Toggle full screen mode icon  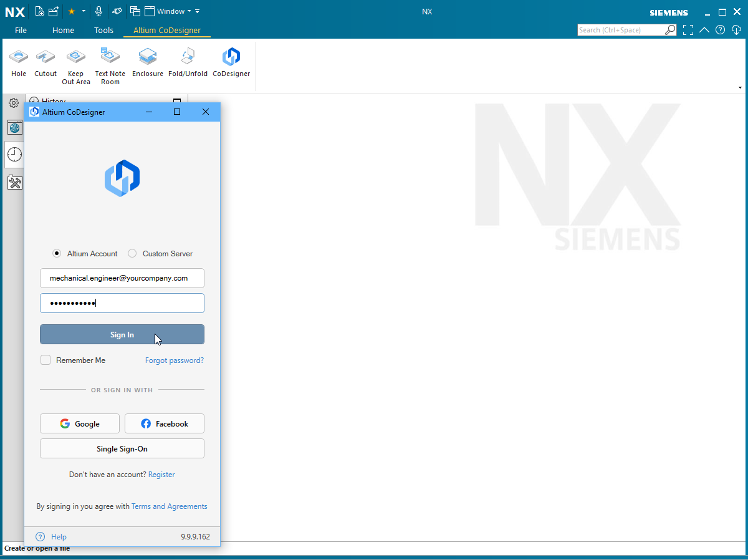[x=688, y=29]
